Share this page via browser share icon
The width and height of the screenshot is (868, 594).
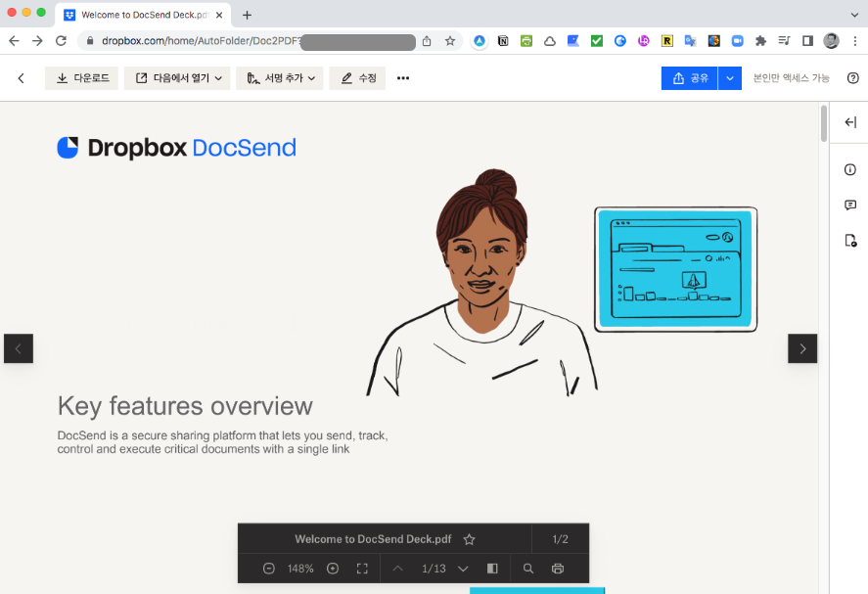tap(427, 41)
